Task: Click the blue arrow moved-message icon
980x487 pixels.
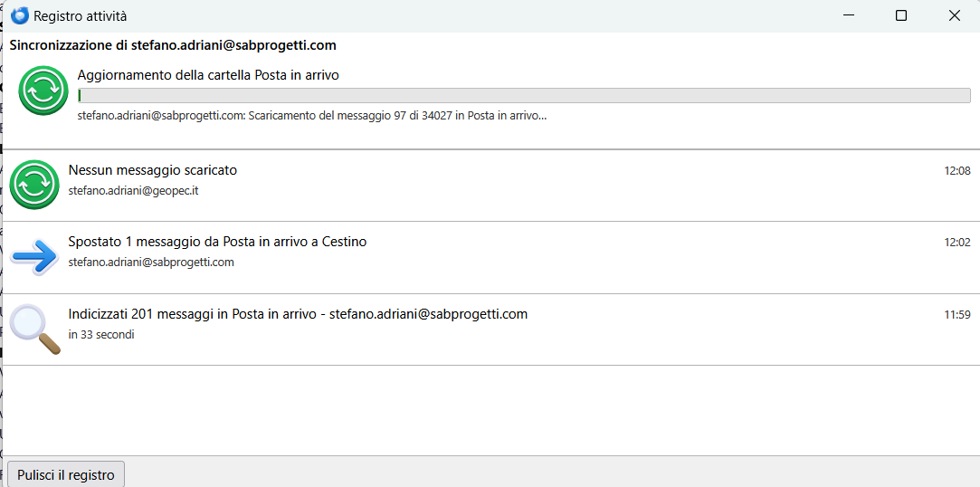Action: [34, 256]
